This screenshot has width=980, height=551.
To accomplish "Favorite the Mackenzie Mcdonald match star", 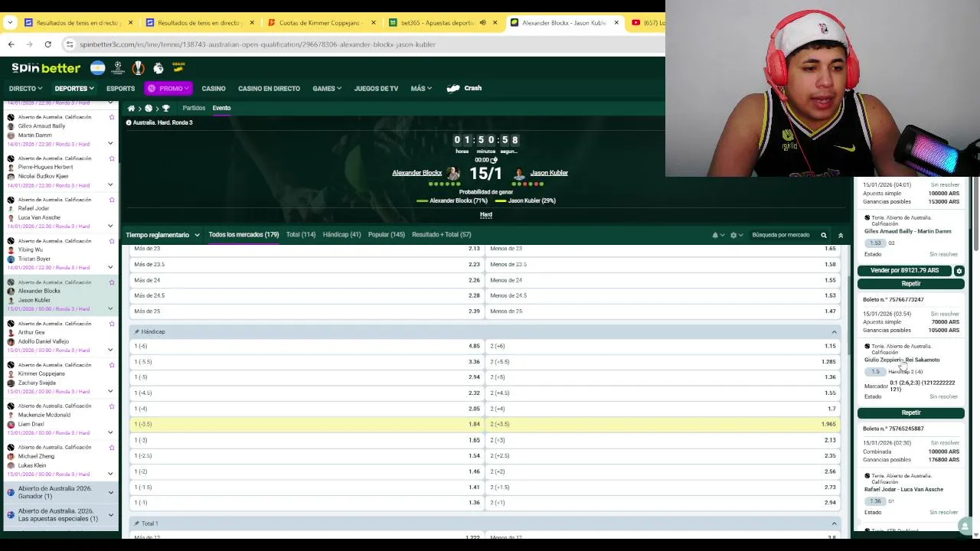I will 112,406.
